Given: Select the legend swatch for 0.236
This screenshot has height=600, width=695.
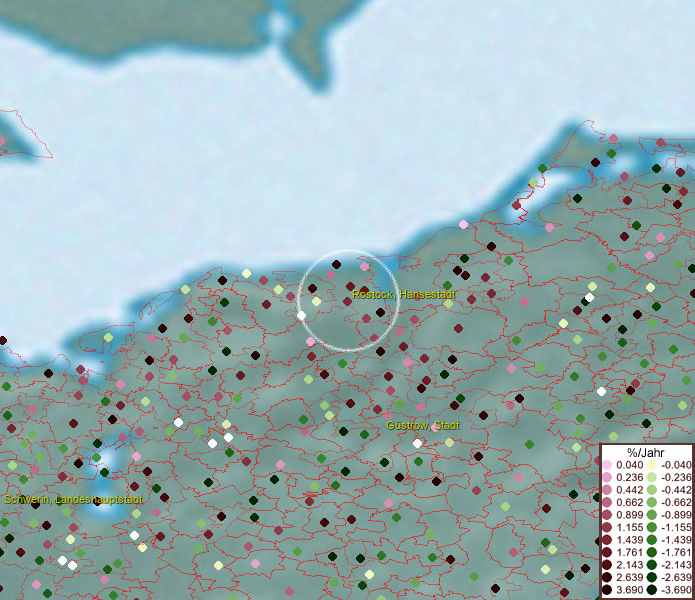Looking at the screenshot, I should (607, 477).
